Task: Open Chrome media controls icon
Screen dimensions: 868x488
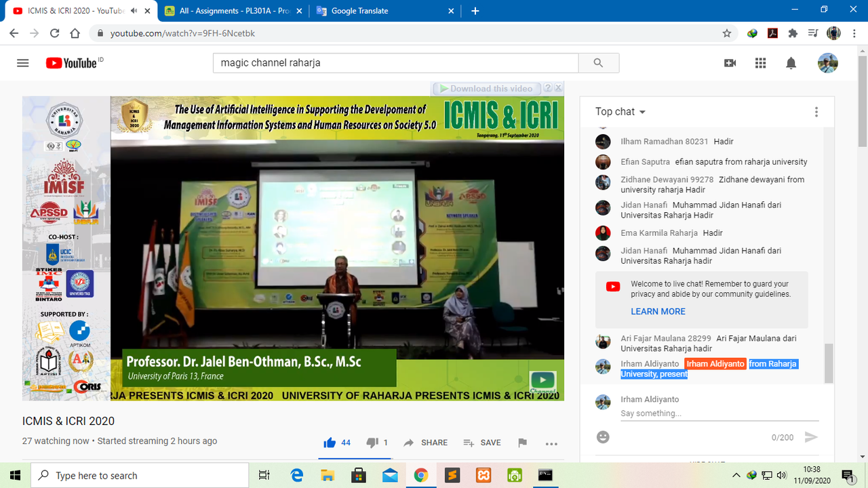Action: pyautogui.click(x=813, y=33)
